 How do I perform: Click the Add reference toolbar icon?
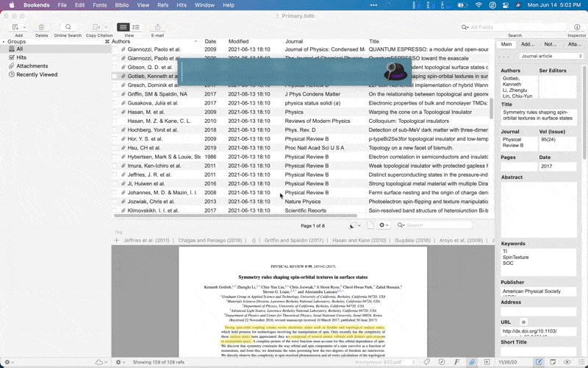(15, 27)
